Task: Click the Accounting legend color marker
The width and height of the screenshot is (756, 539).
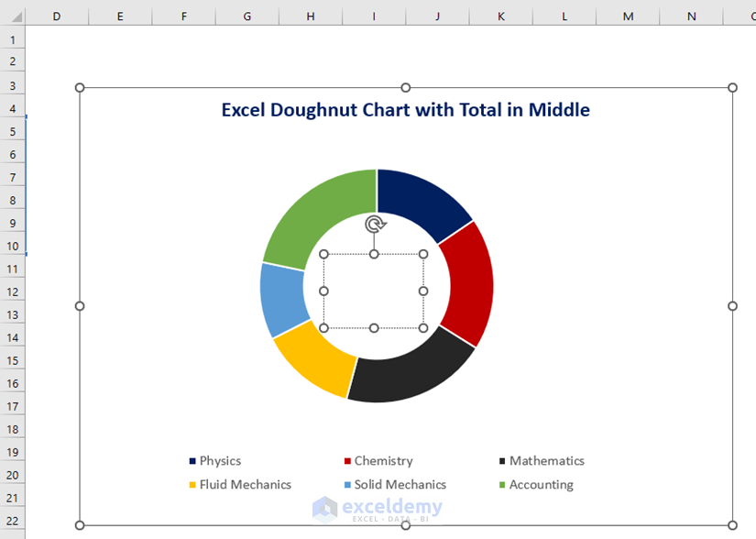Action: [x=502, y=485]
